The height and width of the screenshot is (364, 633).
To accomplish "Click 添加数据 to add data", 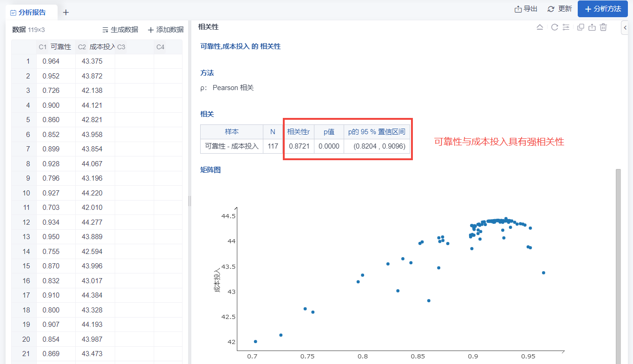I will coord(165,30).
